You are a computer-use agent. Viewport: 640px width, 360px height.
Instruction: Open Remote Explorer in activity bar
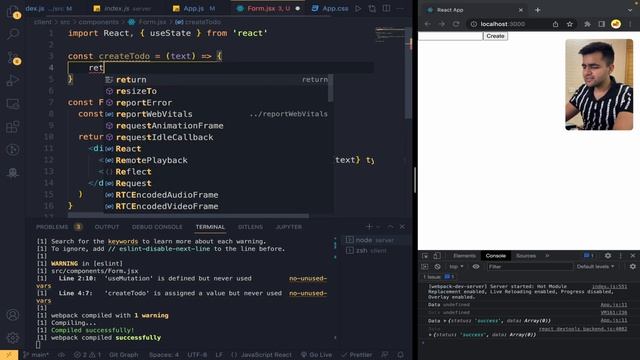pyautogui.click(x=13, y=104)
